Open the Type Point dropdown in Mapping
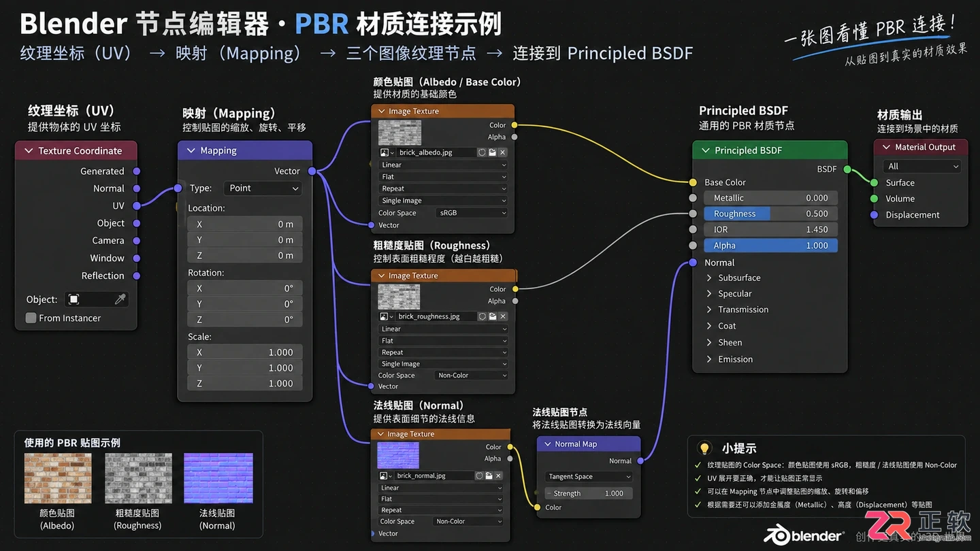 [263, 188]
